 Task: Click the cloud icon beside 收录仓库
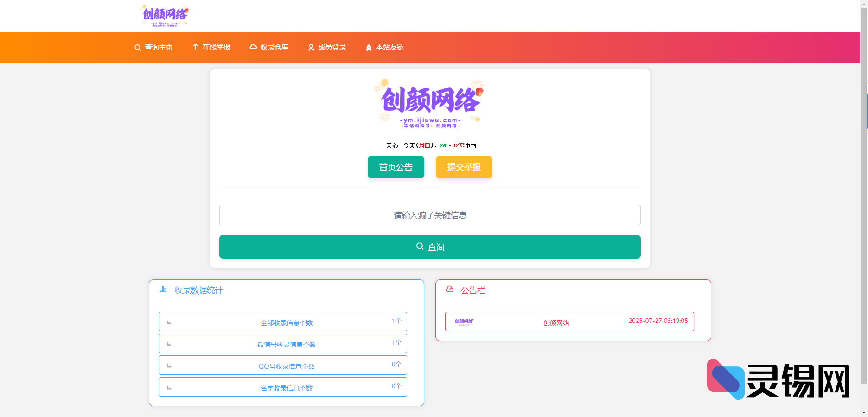253,47
